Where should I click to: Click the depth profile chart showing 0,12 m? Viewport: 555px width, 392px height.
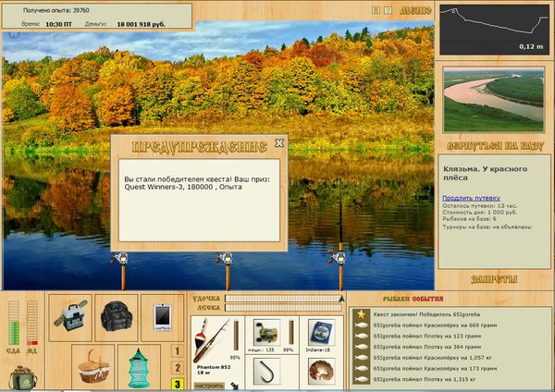(x=494, y=30)
